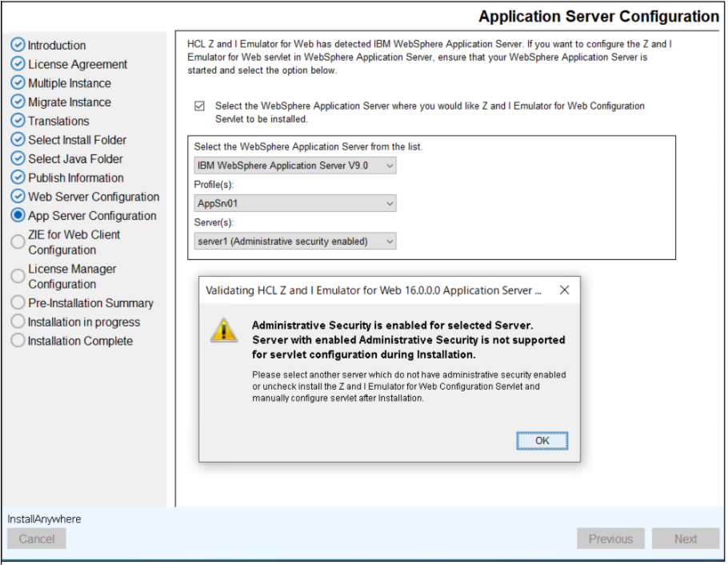Click the Migrate Instance step checkmark icon
The height and width of the screenshot is (565, 728).
tap(18, 102)
